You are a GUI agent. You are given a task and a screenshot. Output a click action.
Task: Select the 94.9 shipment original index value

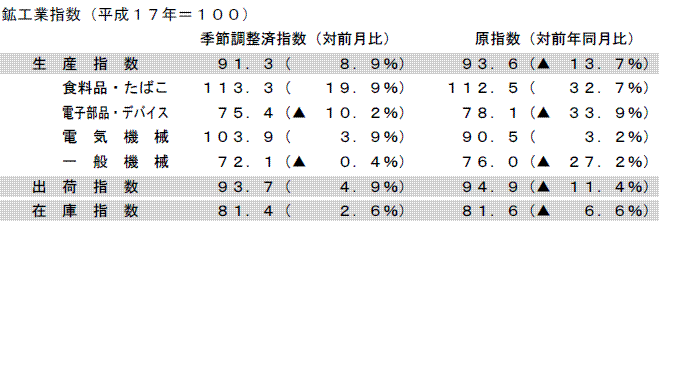tap(490, 187)
